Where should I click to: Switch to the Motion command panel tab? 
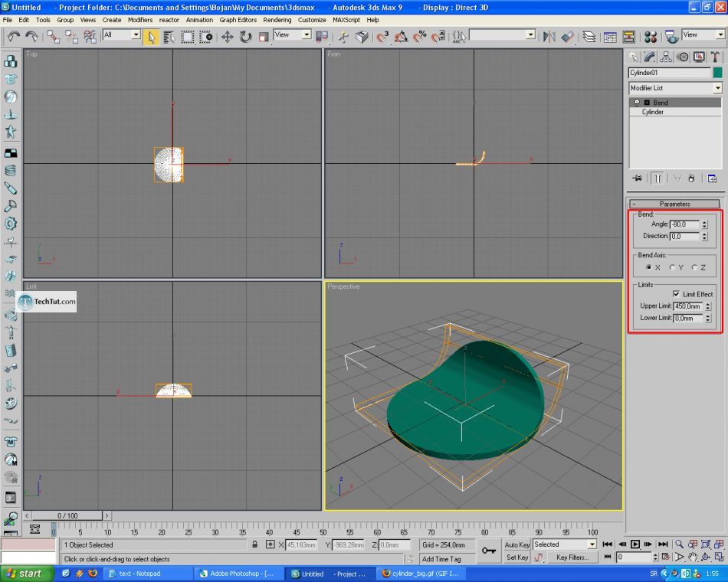(x=683, y=57)
